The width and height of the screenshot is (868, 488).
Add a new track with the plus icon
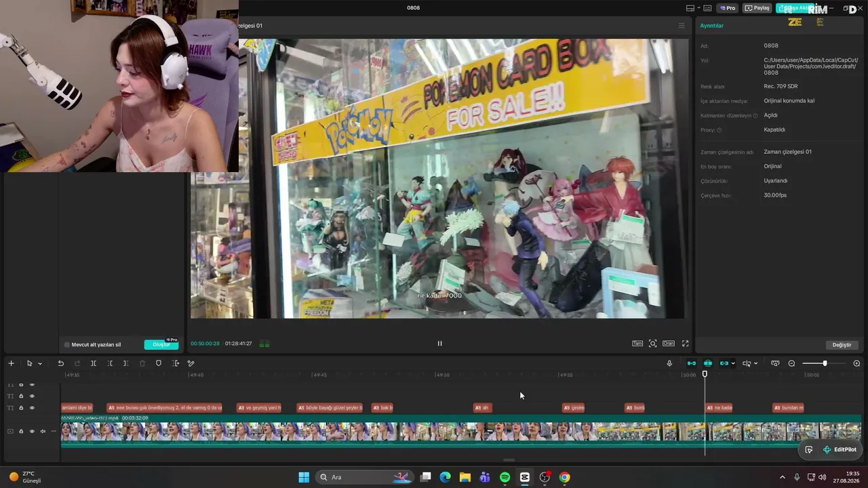pyautogui.click(x=11, y=363)
